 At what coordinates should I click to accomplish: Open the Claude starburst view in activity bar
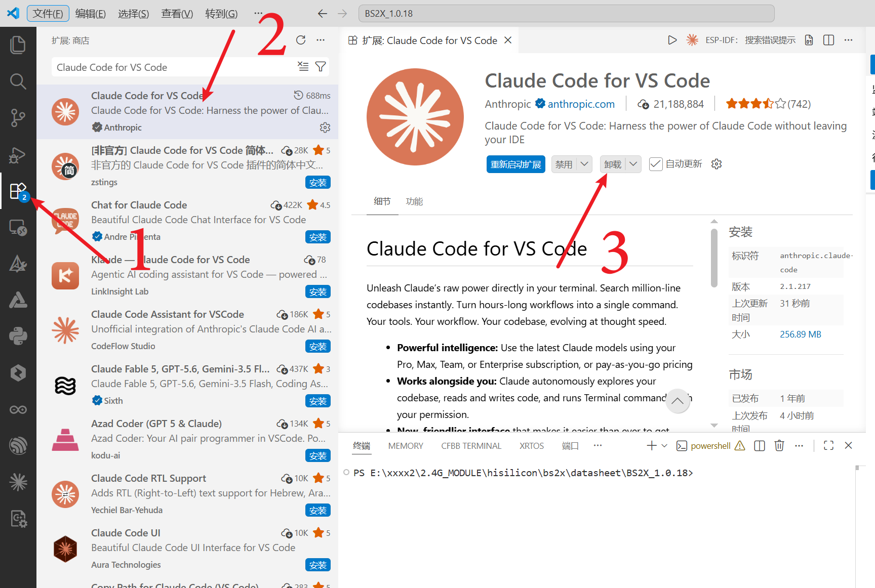(18, 482)
